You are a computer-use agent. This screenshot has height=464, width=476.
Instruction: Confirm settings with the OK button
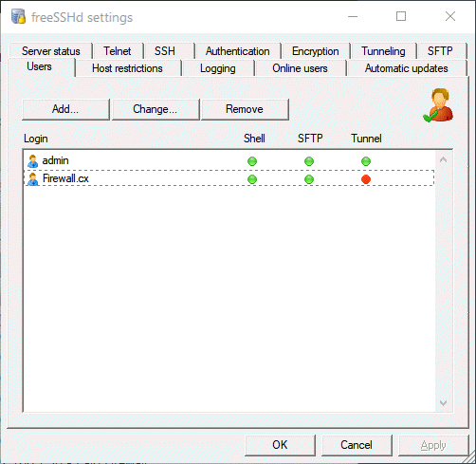(280, 445)
